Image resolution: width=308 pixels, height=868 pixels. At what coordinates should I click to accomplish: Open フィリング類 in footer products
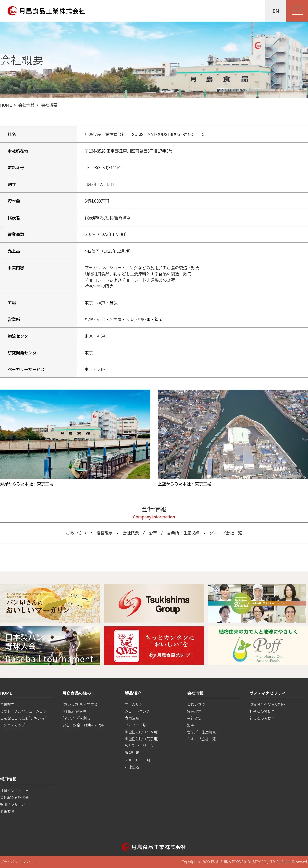[x=136, y=725]
